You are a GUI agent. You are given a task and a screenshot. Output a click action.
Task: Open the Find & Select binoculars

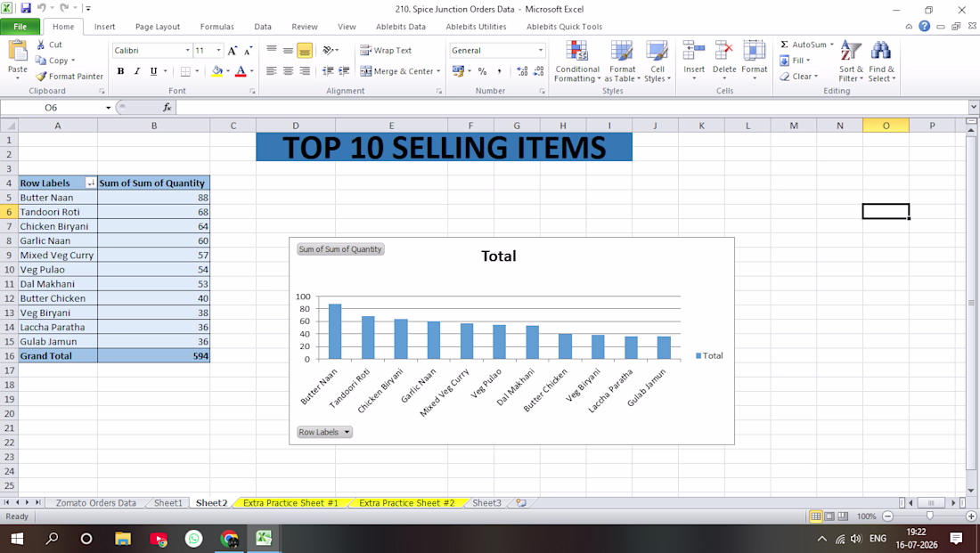tap(880, 52)
